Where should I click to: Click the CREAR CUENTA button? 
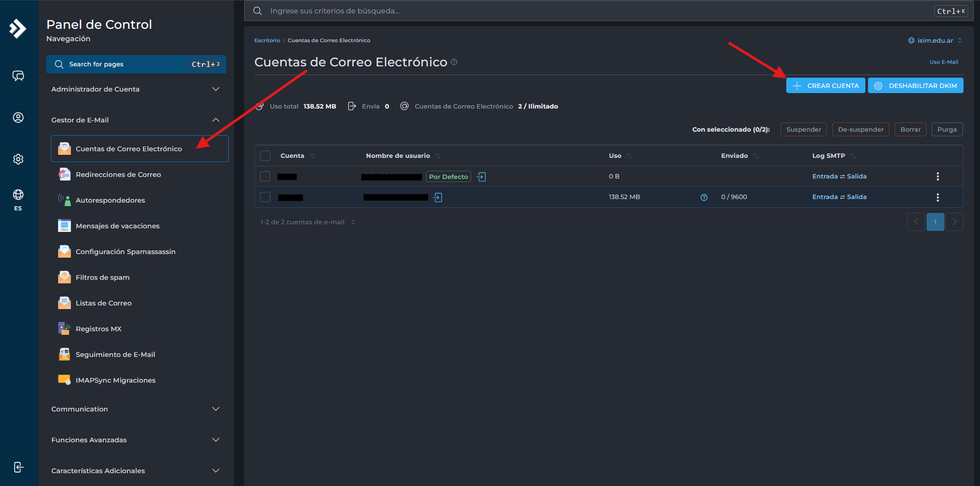pyautogui.click(x=825, y=86)
